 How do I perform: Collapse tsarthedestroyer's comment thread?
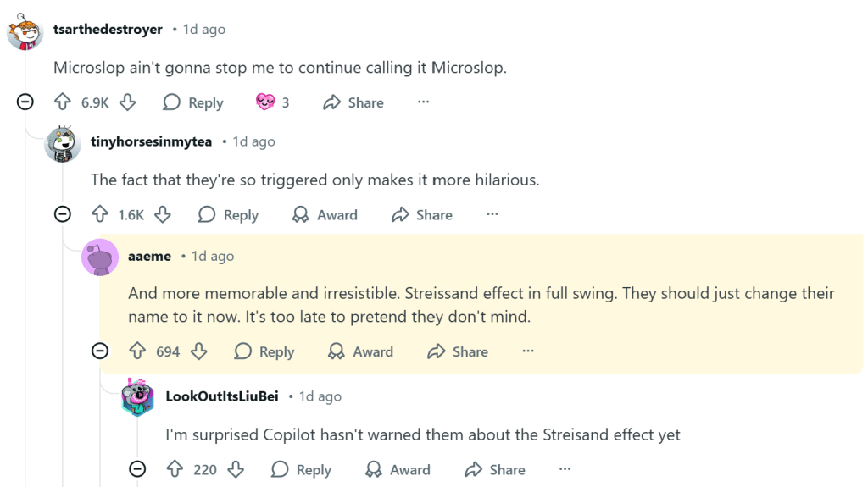(25, 102)
